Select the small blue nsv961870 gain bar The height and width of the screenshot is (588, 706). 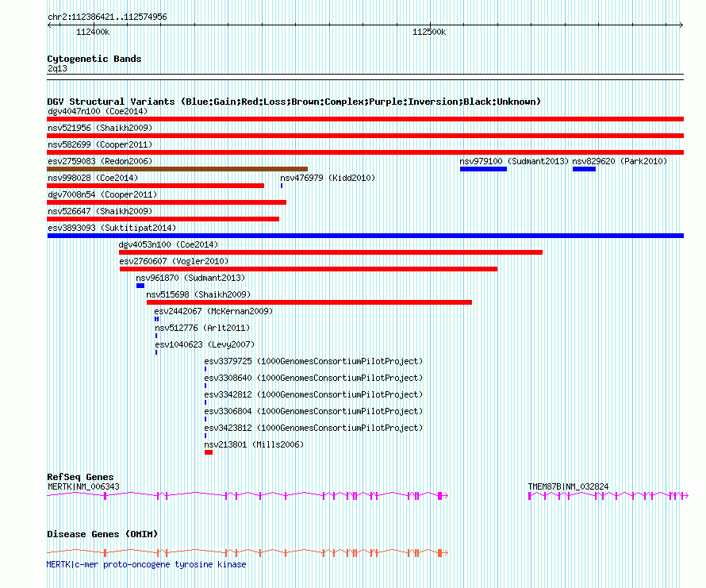(x=140, y=286)
